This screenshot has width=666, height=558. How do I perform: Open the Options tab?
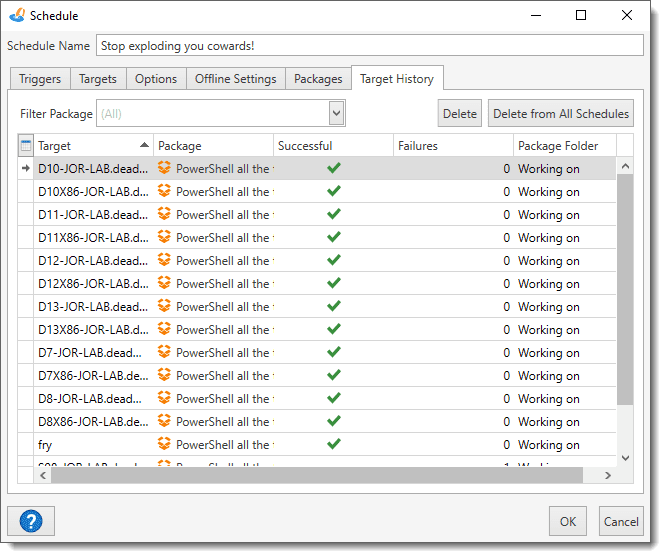click(x=156, y=79)
